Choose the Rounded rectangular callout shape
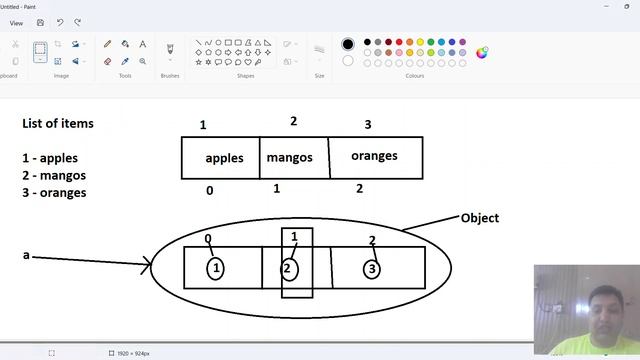 pyautogui.click(x=218, y=62)
